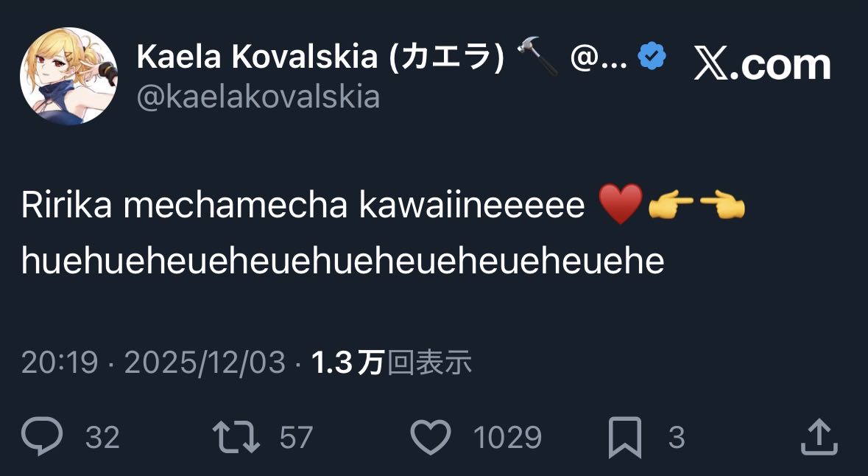Image resolution: width=868 pixels, height=476 pixels.
Task: Click the X.com logo
Action: point(762,65)
